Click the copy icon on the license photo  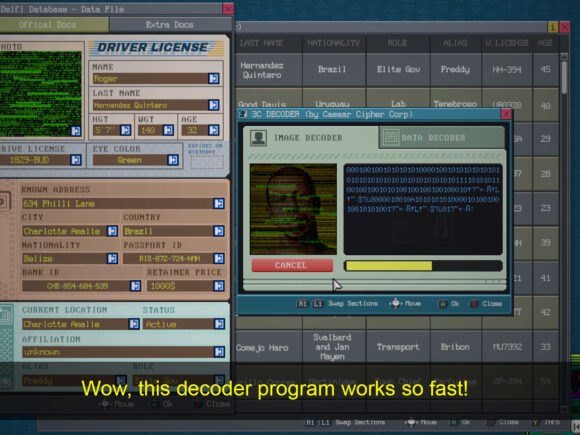[76, 131]
